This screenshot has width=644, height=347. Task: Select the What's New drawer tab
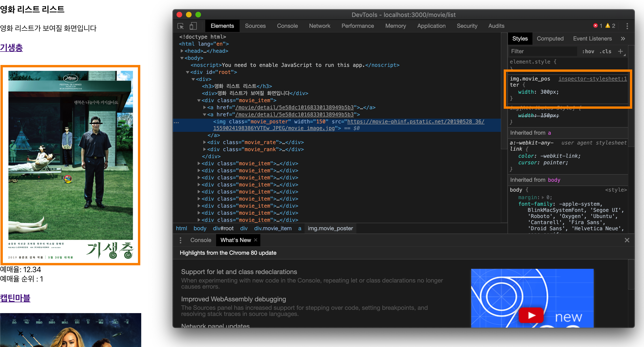point(236,240)
